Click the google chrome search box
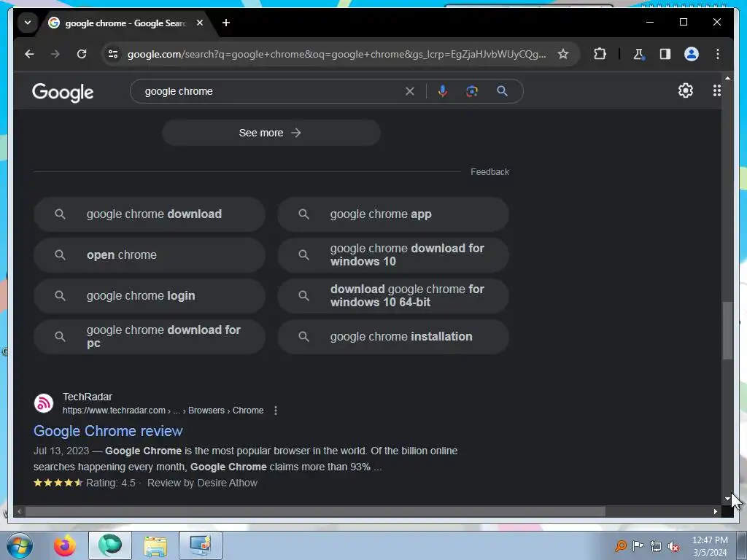 coord(271,91)
